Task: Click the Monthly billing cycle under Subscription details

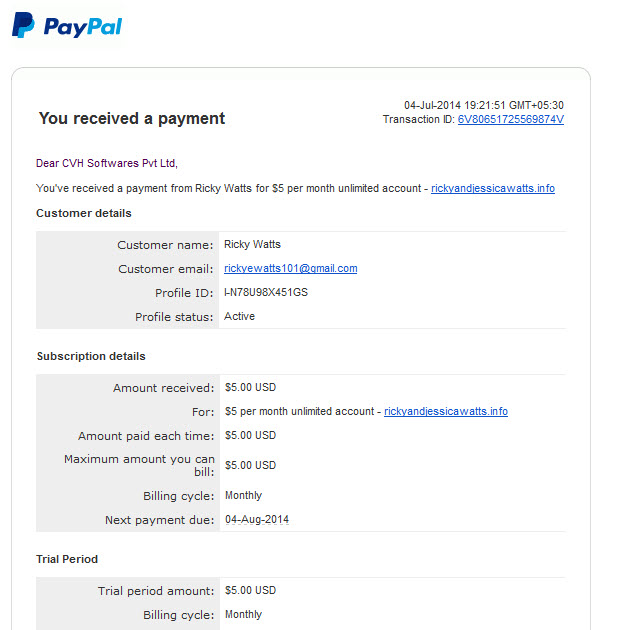Action: click(243, 495)
